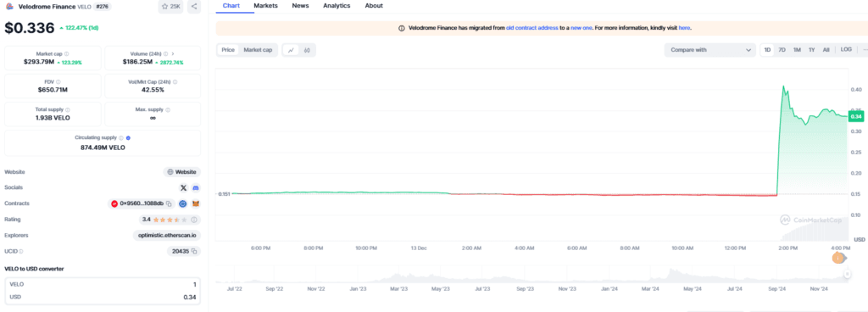Open optimistic.etherscan.io explorer link
The width and height of the screenshot is (868, 312).
(167, 235)
